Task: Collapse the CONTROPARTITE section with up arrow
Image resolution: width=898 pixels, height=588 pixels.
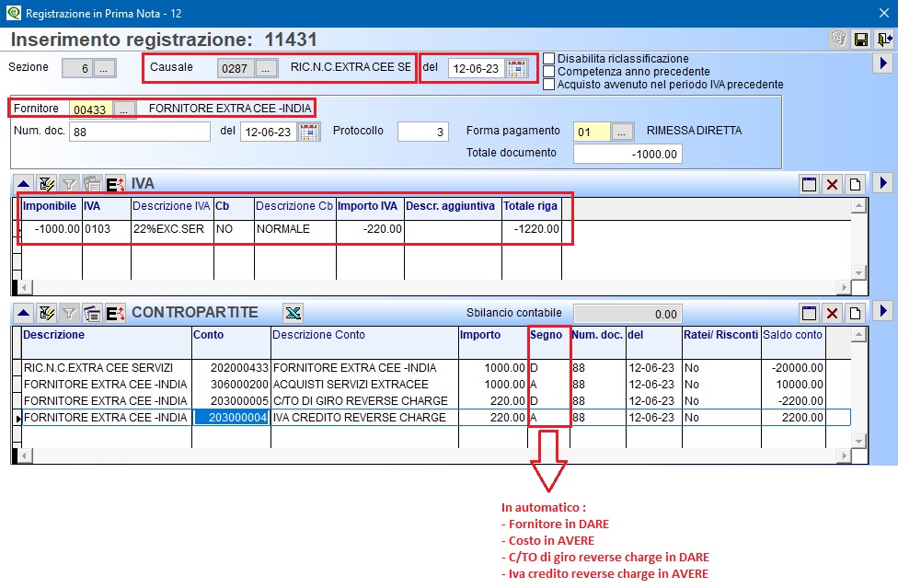Action: tap(24, 313)
